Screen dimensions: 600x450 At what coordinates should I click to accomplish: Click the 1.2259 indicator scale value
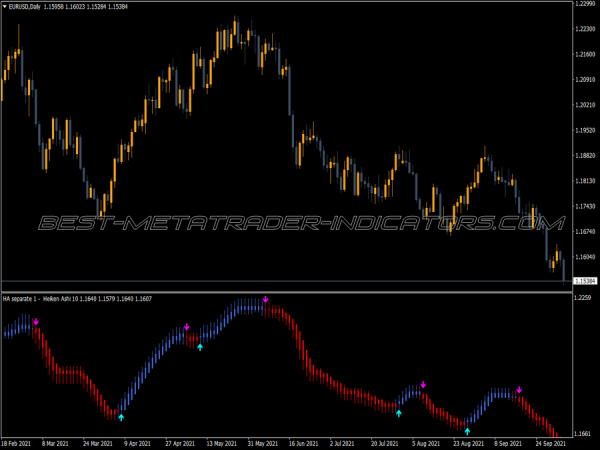(x=583, y=299)
